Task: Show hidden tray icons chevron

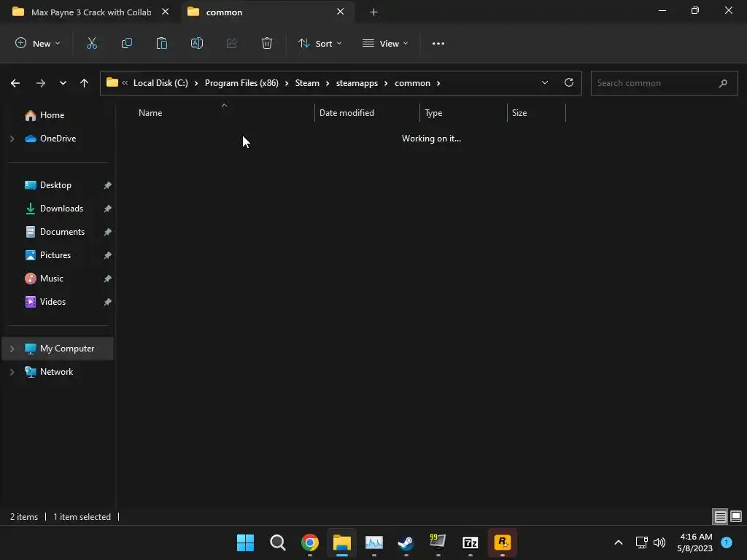Action: [619, 542]
